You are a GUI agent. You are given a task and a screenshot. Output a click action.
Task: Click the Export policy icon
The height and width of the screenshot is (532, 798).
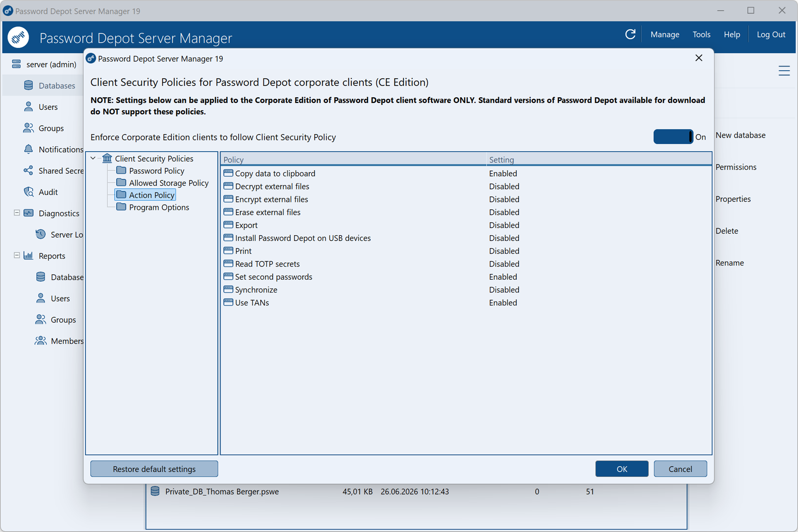point(228,225)
